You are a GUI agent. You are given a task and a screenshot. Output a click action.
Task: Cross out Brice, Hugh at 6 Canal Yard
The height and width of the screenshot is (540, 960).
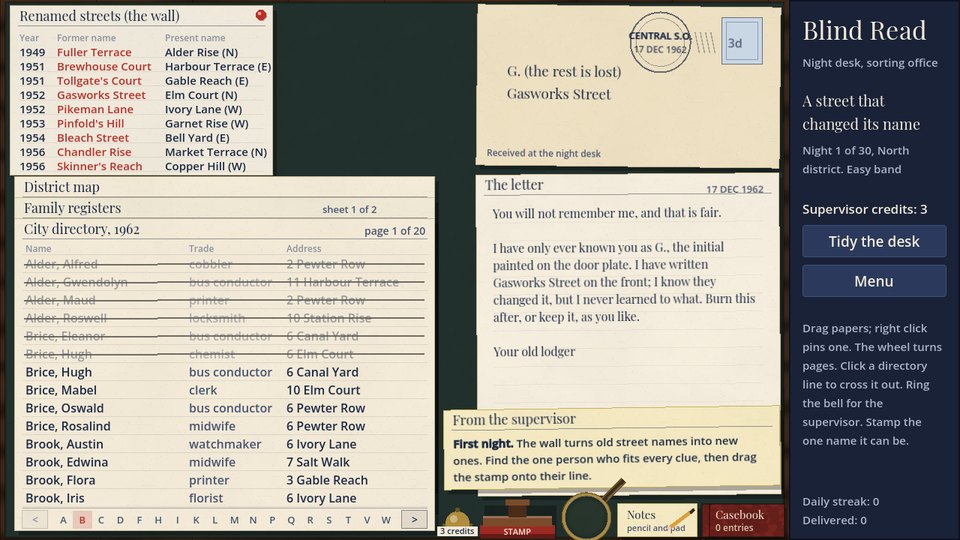click(x=225, y=372)
